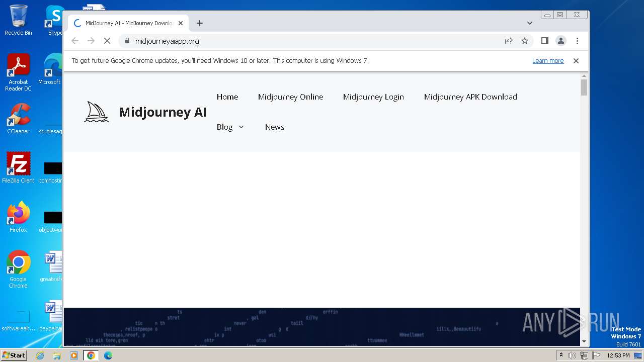
Task: Click the scrollbar down arrow
Action: (584, 342)
